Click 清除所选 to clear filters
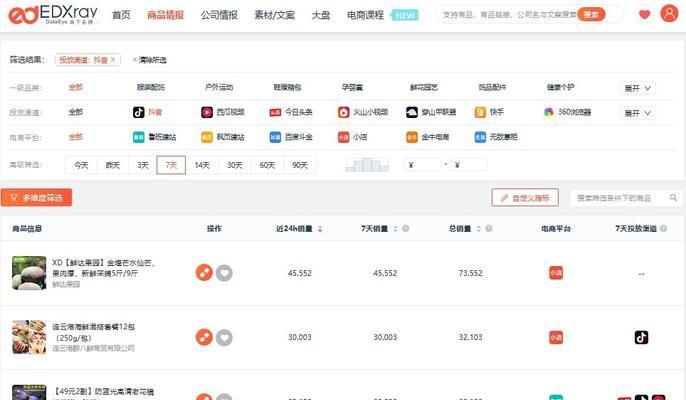This screenshot has width=686, height=400. pyautogui.click(x=149, y=60)
